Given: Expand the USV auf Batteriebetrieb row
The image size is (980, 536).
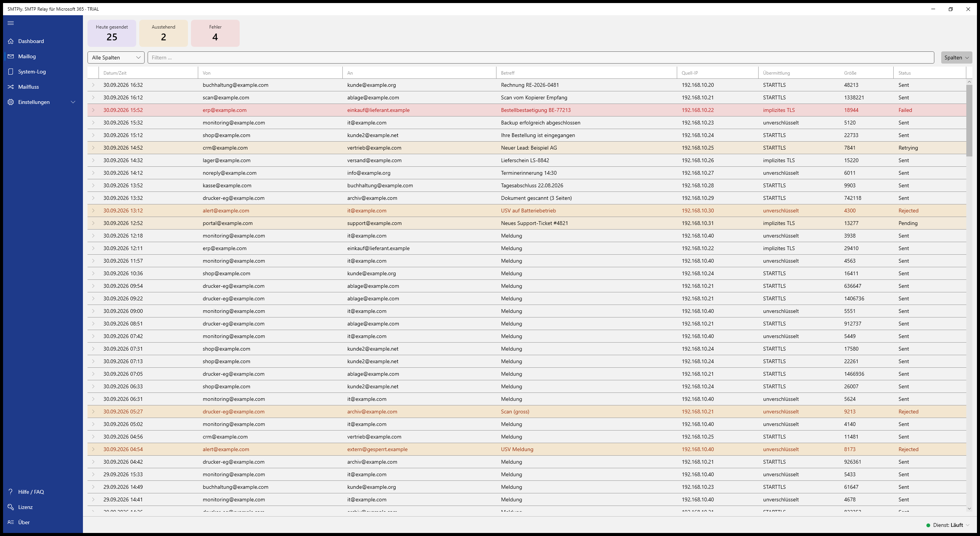Looking at the screenshot, I should coord(93,211).
